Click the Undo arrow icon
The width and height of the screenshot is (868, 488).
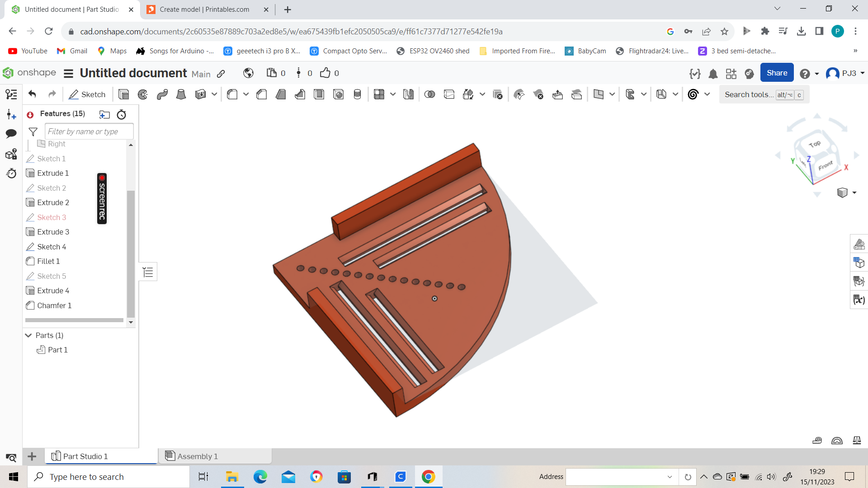32,94
